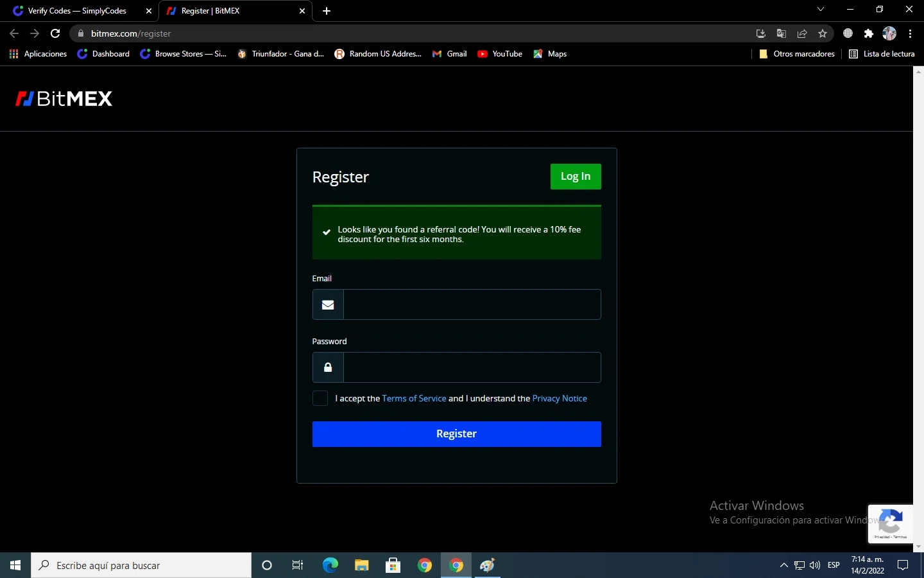
Task: Share this page icon
Action: point(802,33)
